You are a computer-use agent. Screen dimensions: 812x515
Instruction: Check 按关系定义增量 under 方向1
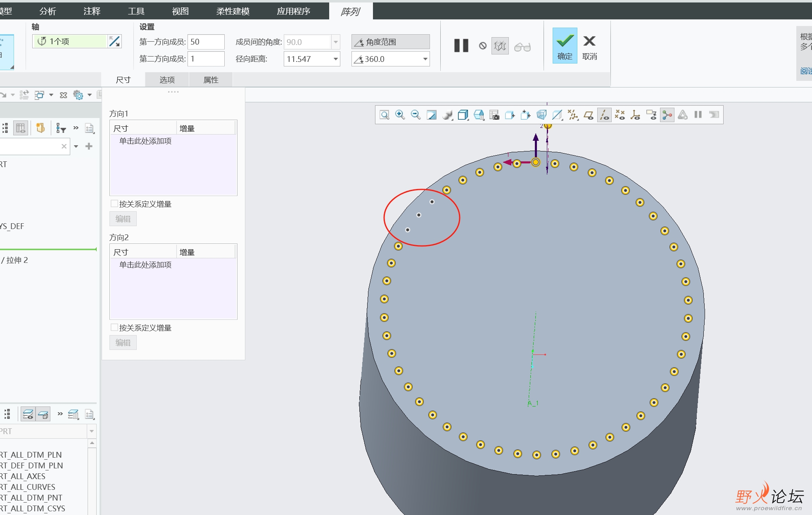[x=114, y=203]
